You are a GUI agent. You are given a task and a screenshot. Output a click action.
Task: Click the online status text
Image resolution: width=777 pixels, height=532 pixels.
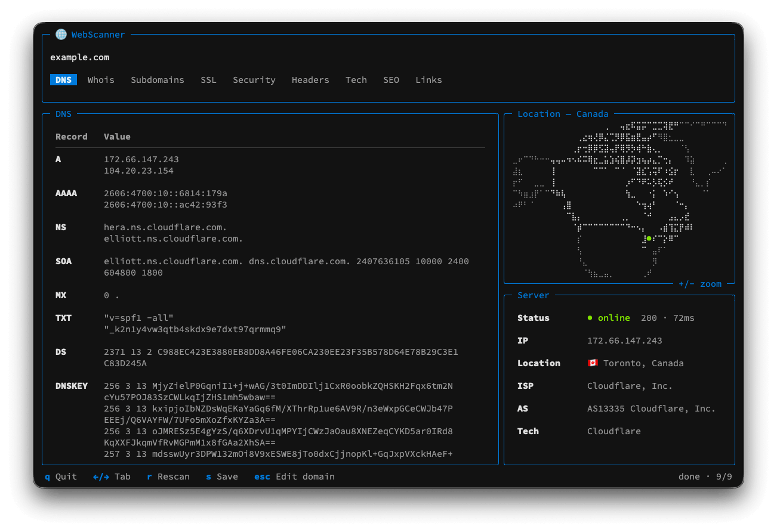pyautogui.click(x=614, y=318)
